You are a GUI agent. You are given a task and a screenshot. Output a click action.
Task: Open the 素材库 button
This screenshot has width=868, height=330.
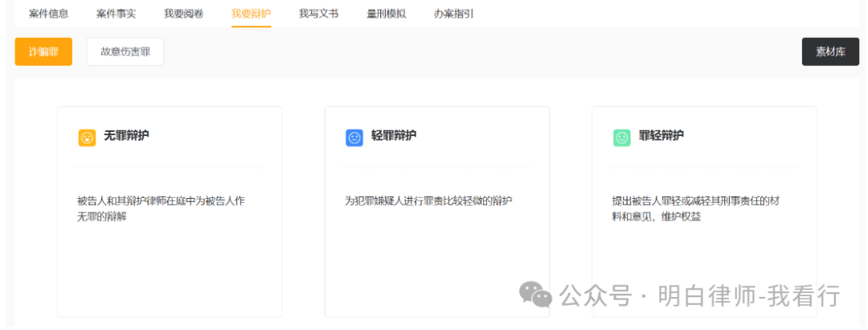coord(830,52)
